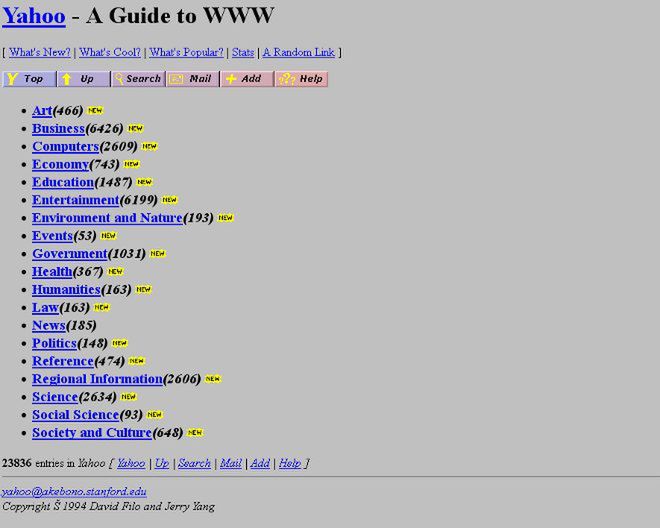Go to the Law category
The width and height of the screenshot is (660, 528).
point(45,307)
